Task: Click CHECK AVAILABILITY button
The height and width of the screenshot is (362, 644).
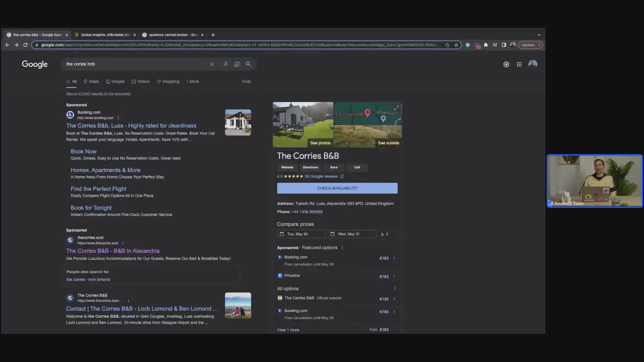Action: pyautogui.click(x=337, y=188)
